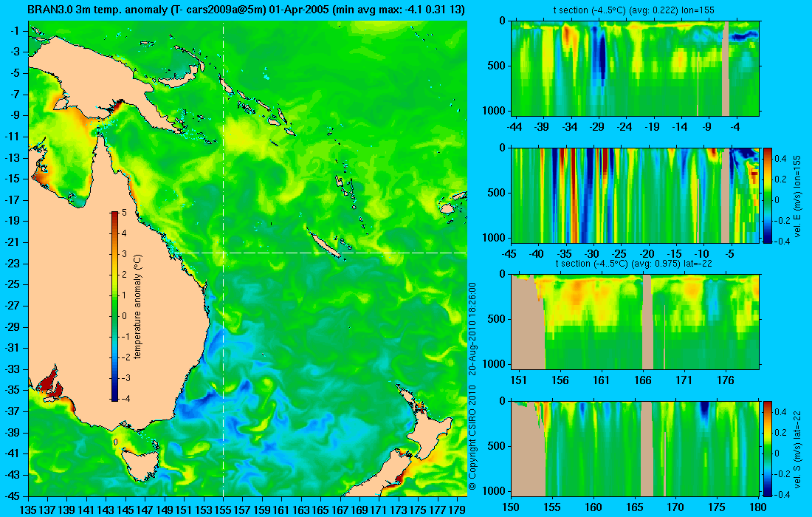Image resolution: width=812 pixels, height=517 pixels.
Task: Select the temperature section plot at lon=155
Action: tap(636, 69)
